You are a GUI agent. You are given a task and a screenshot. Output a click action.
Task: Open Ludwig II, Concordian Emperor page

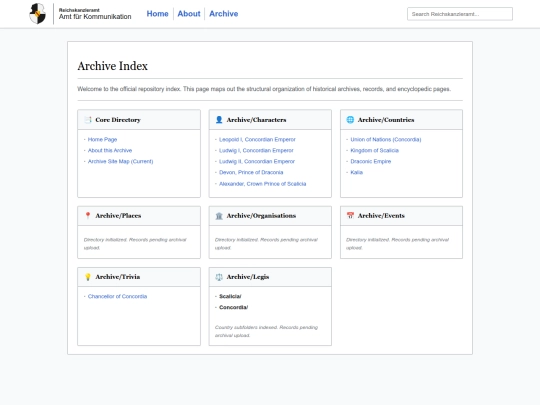(x=257, y=162)
